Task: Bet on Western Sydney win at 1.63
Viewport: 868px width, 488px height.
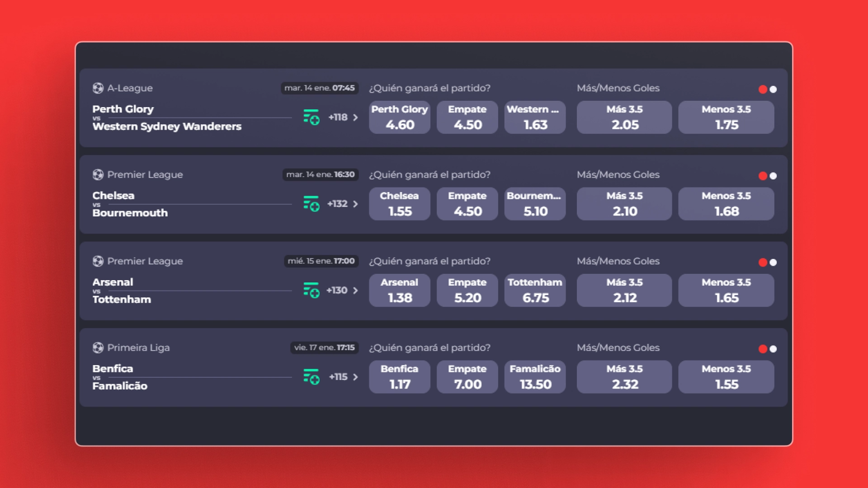Action: (x=535, y=117)
